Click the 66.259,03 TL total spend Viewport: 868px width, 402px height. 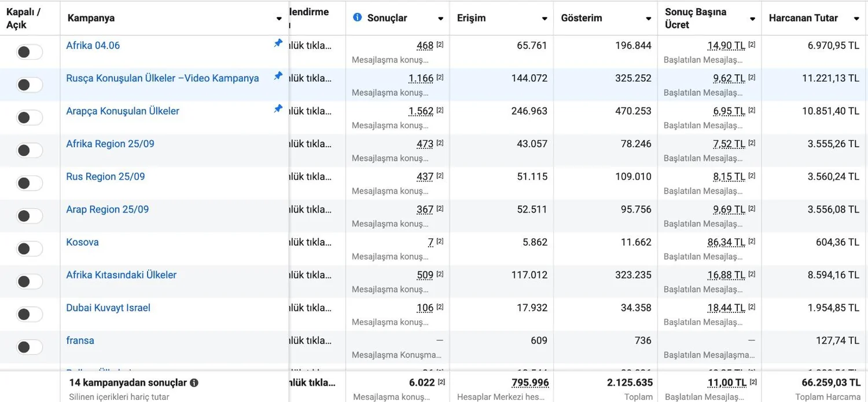830,382
